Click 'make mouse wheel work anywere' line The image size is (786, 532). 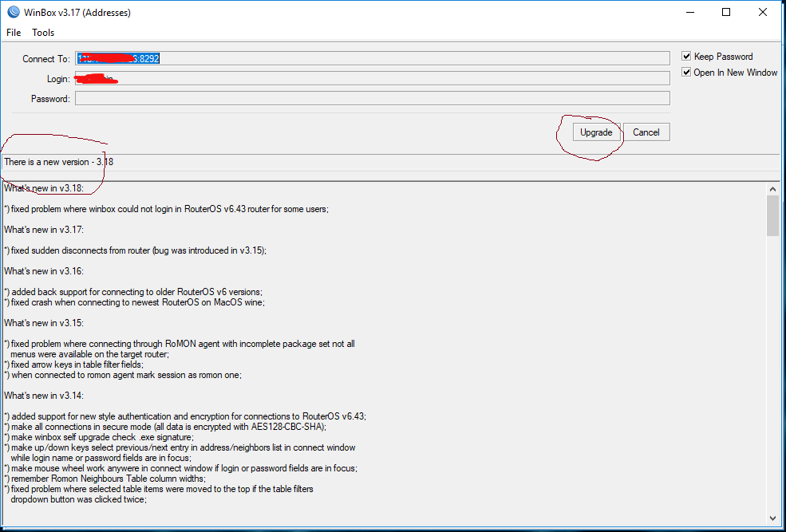[x=180, y=468]
